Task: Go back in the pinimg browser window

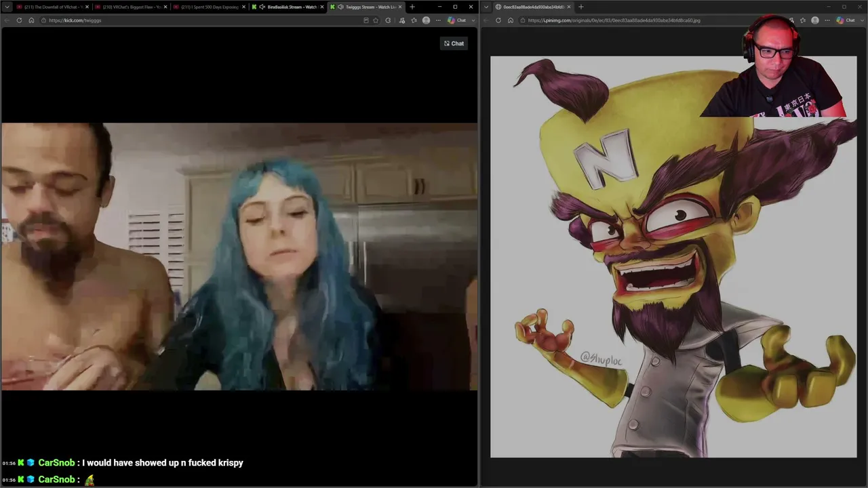Action: pyautogui.click(x=487, y=20)
